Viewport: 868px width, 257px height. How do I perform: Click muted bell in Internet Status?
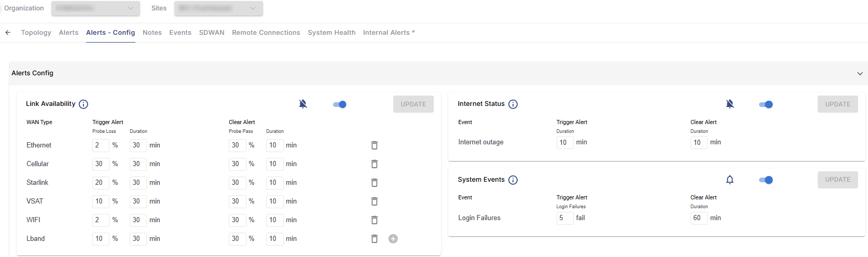[x=729, y=104]
